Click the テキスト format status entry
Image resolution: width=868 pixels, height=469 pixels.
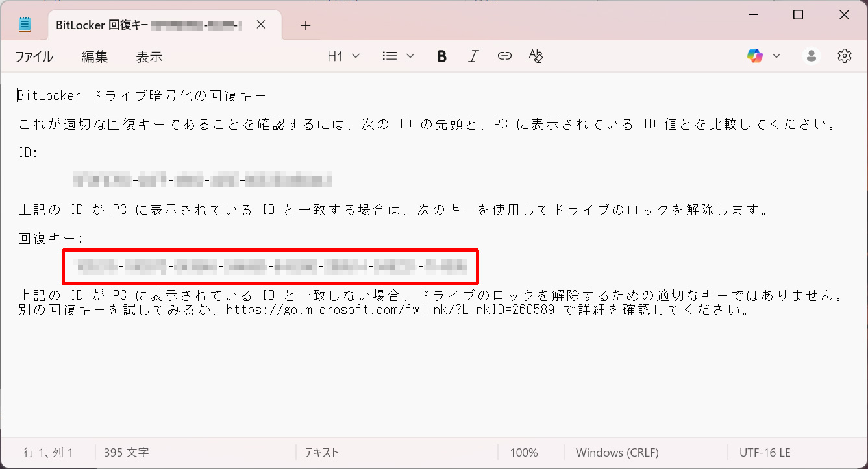pos(321,453)
